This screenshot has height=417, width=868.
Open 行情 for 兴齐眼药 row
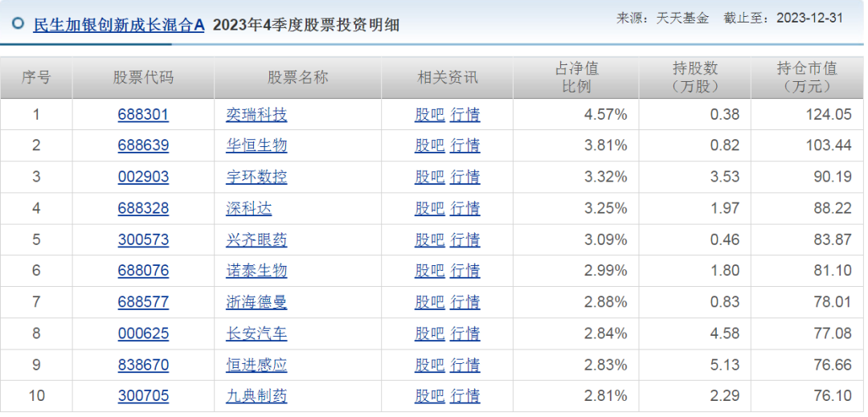pos(465,240)
